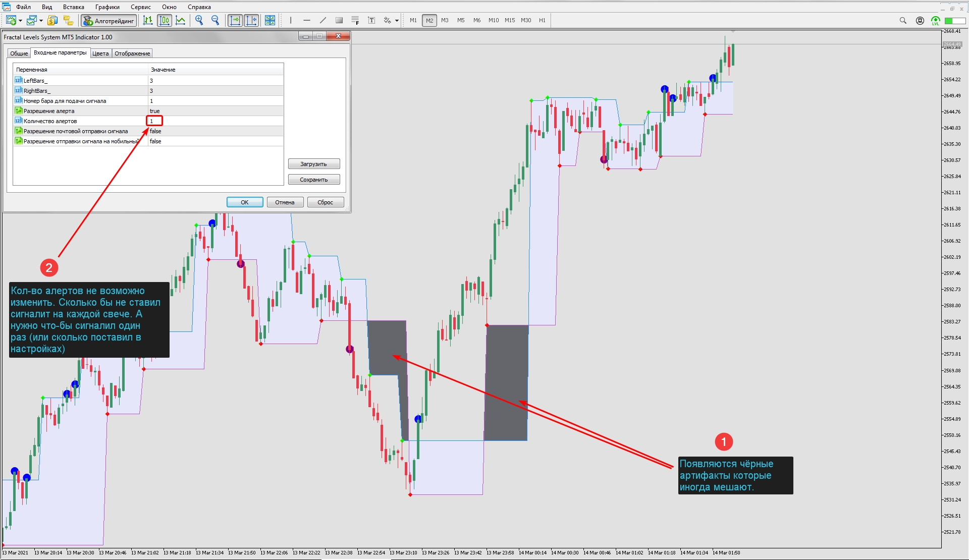Select candlestick chart type icon
969x560 pixels.
tap(165, 21)
